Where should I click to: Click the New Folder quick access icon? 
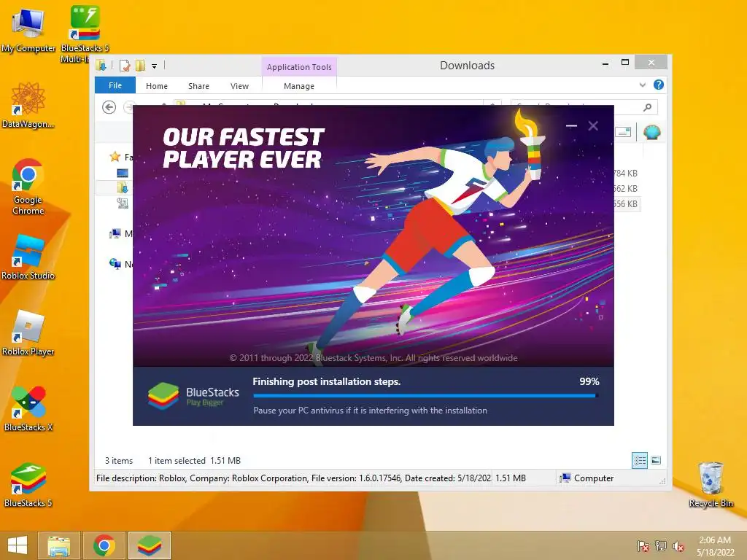click(141, 66)
